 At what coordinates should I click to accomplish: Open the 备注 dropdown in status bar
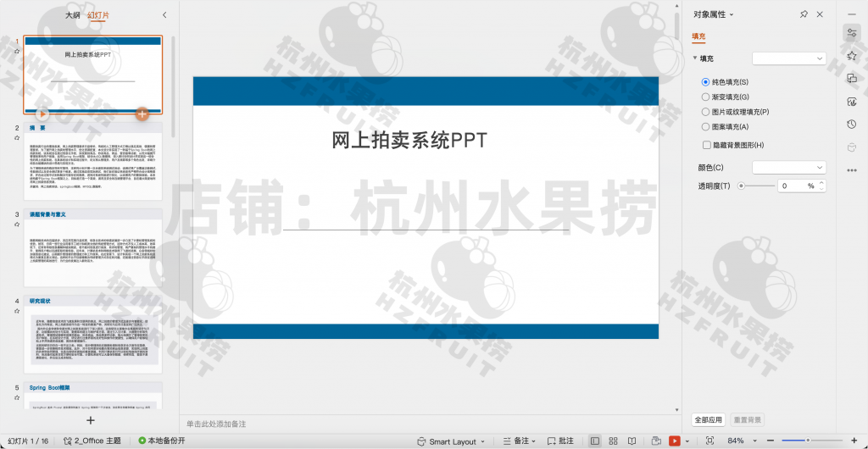coord(519,441)
